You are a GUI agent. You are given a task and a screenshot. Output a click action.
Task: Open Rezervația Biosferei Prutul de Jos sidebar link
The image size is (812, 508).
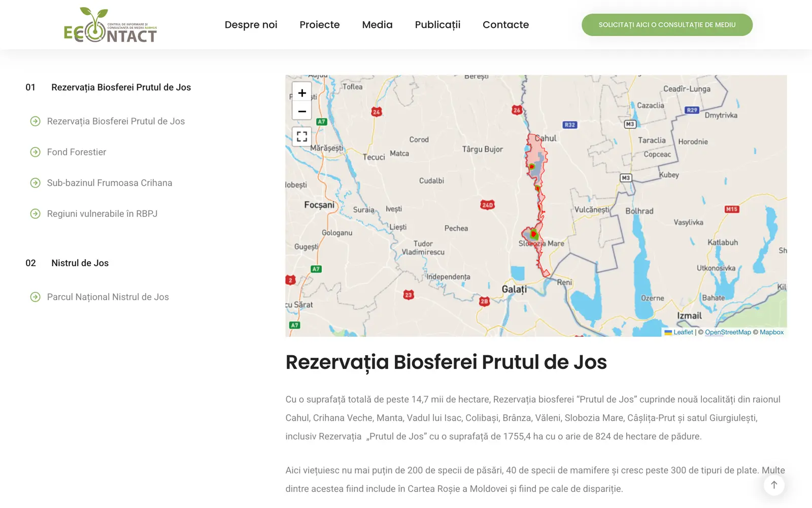coord(116,121)
